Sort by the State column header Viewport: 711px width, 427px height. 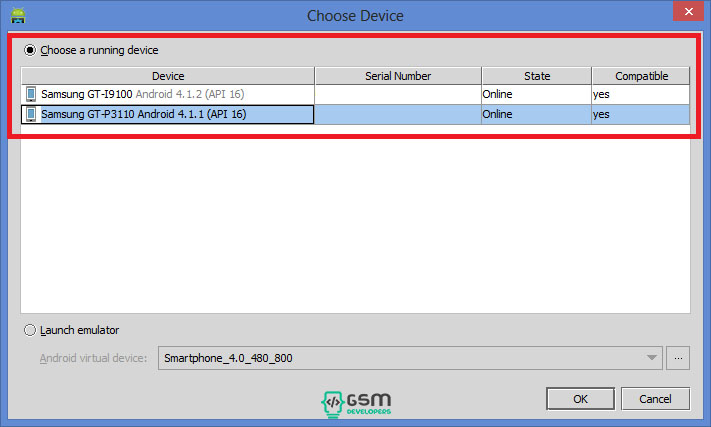(537, 76)
